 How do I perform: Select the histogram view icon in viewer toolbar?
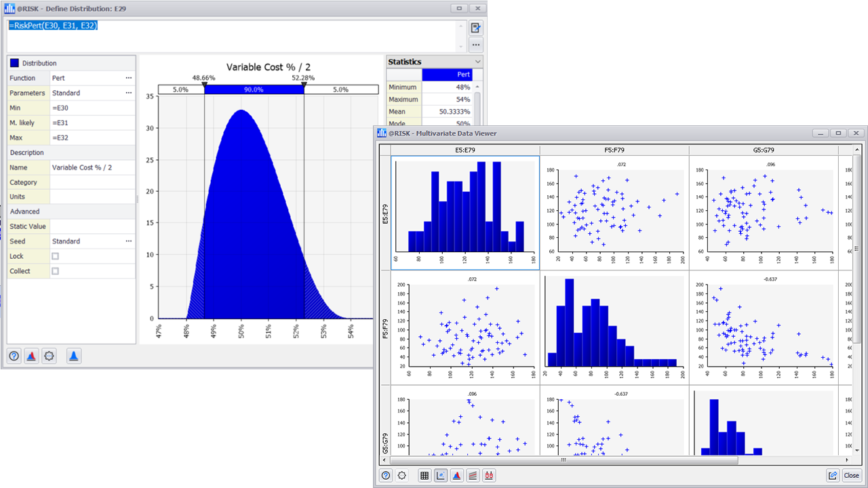coord(456,475)
